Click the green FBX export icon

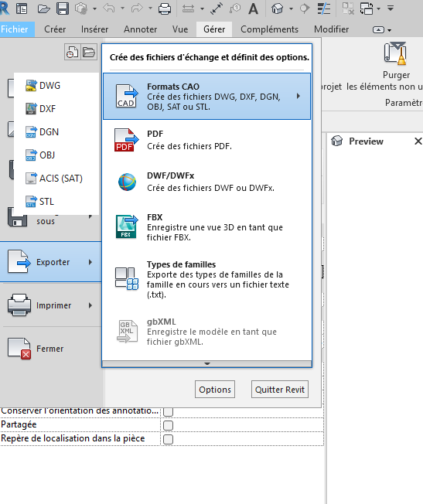tap(126, 226)
